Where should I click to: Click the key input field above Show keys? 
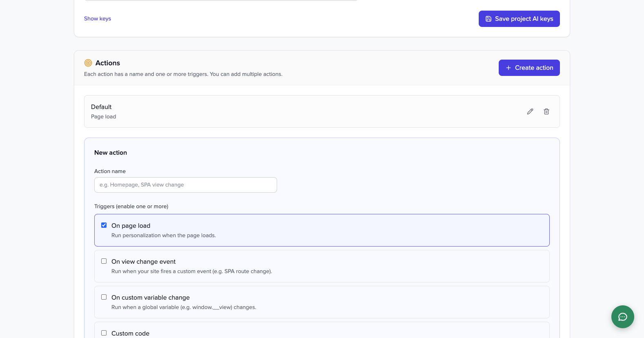point(220,1)
